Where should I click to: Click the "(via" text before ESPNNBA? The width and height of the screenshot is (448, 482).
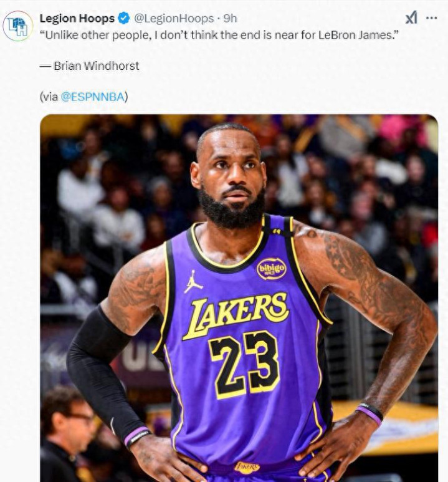49,97
